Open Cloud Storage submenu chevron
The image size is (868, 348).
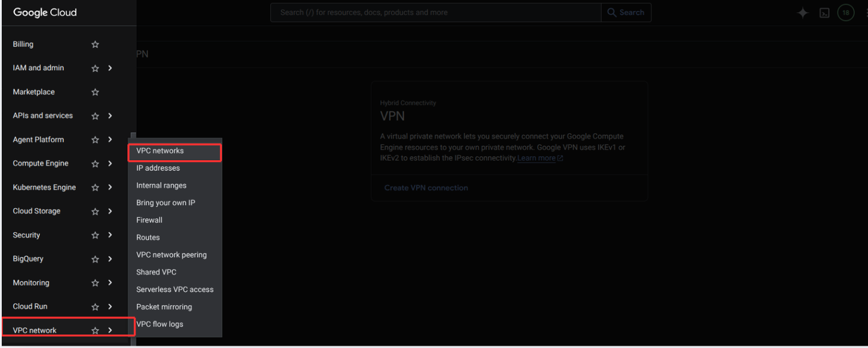point(110,211)
